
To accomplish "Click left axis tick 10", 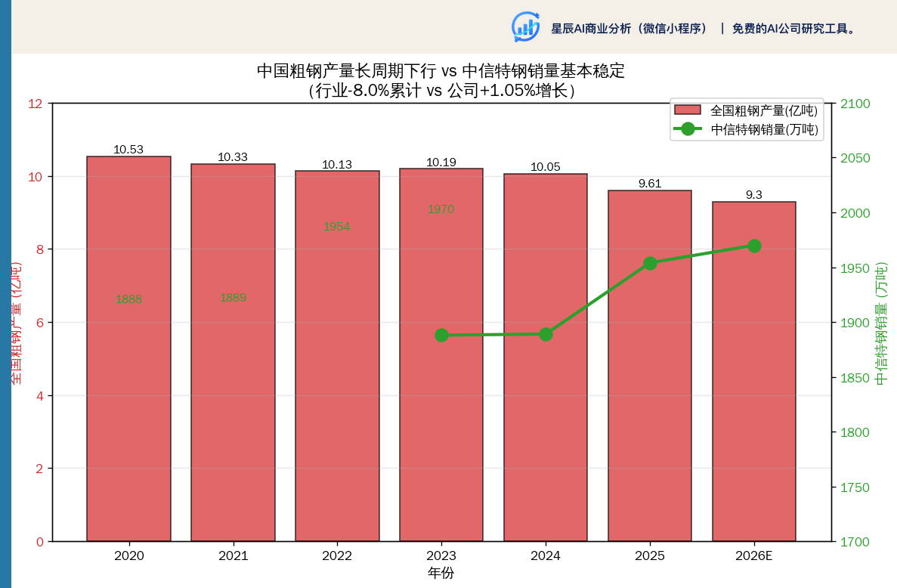I will [36, 178].
